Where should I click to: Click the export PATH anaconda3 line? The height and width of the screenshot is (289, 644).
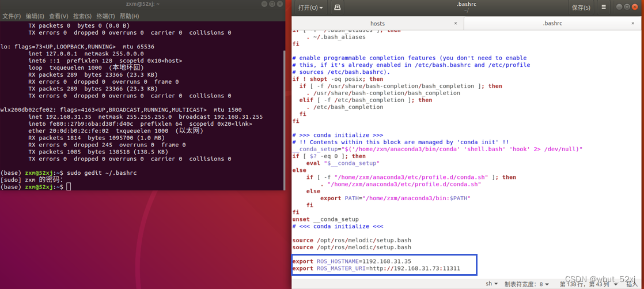[395, 198]
